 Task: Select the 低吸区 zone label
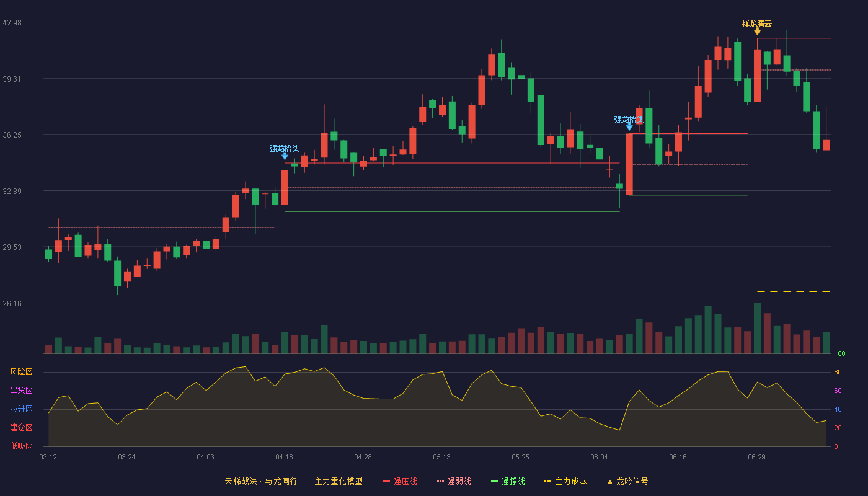(21, 446)
